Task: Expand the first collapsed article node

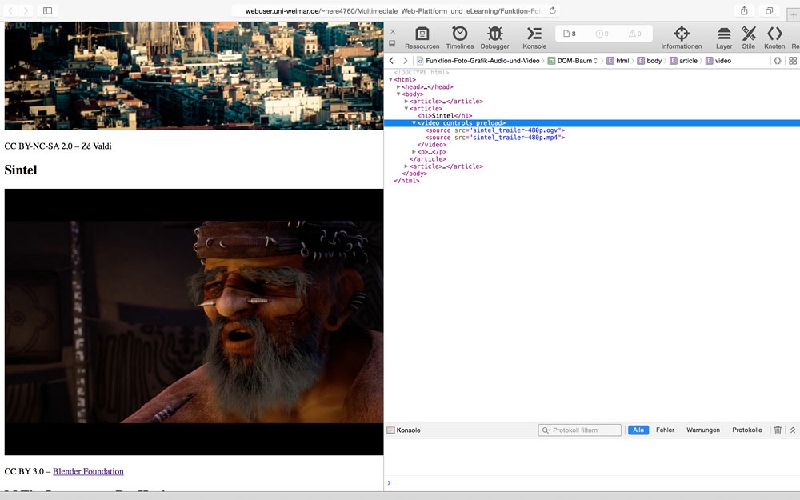Action: 406,101
